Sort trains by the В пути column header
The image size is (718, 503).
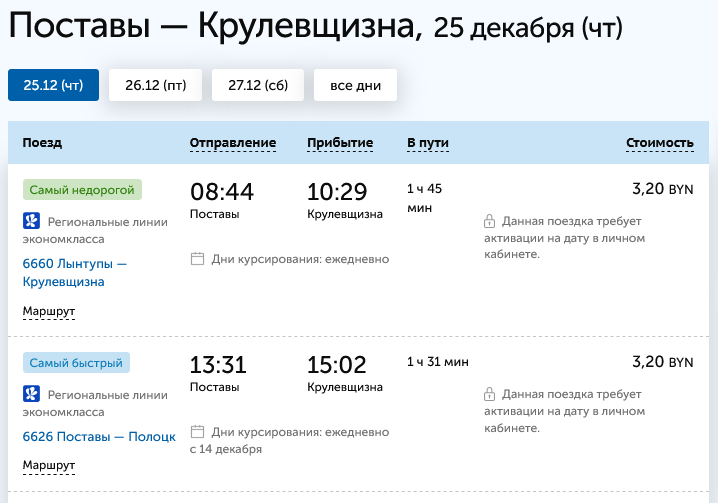click(x=427, y=143)
